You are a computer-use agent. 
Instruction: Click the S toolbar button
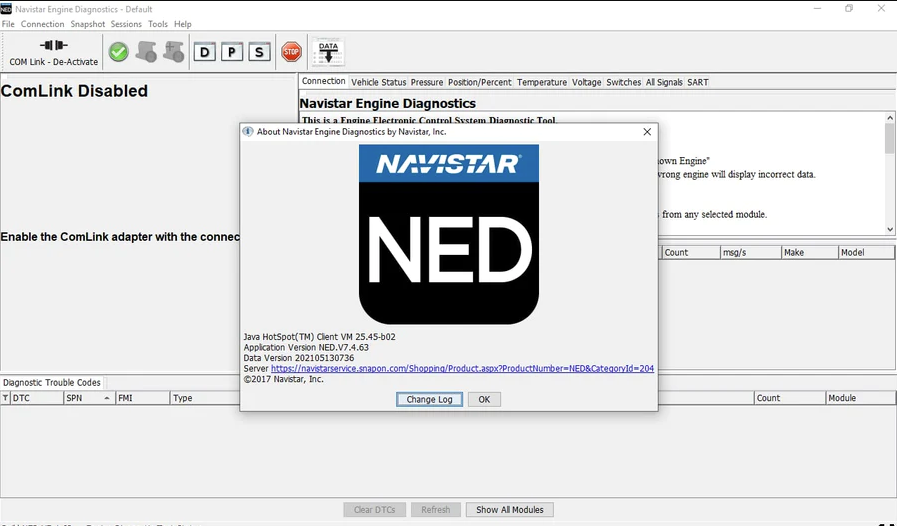[259, 53]
